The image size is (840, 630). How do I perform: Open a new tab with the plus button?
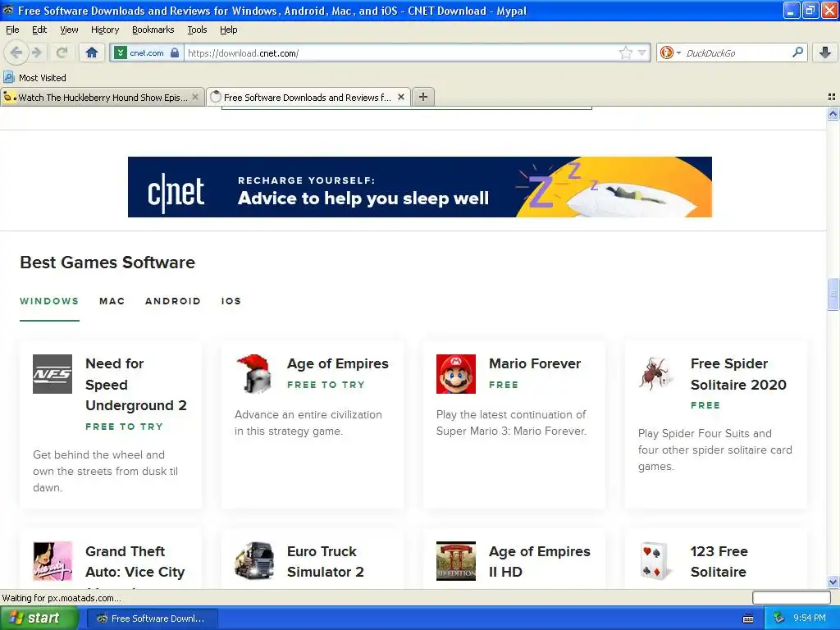(x=423, y=97)
